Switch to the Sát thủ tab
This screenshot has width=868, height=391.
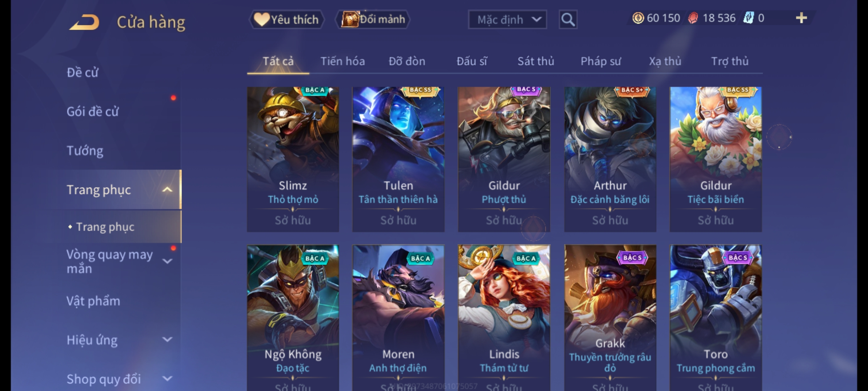(536, 61)
